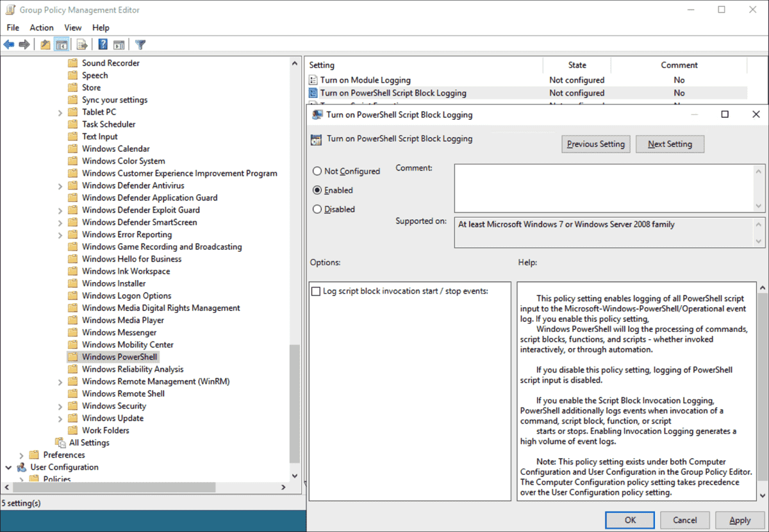769x532 pixels.
Task: Click the All Settings node icon
Action: 60,442
